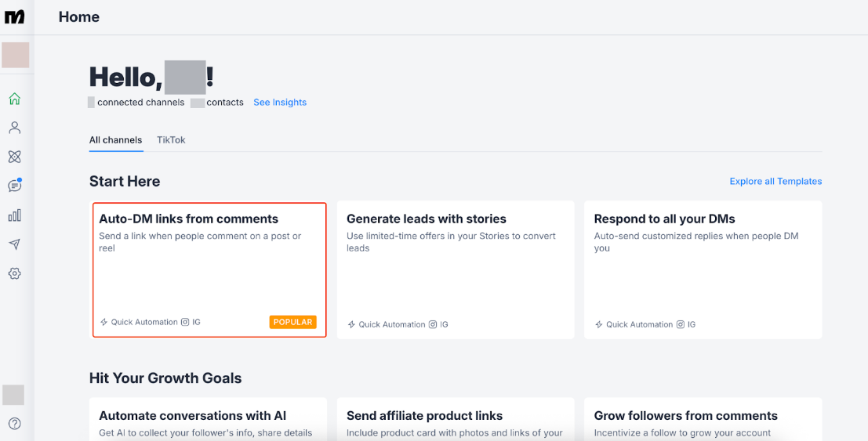
Task: Select Generate leads with stories template
Action: tap(456, 269)
